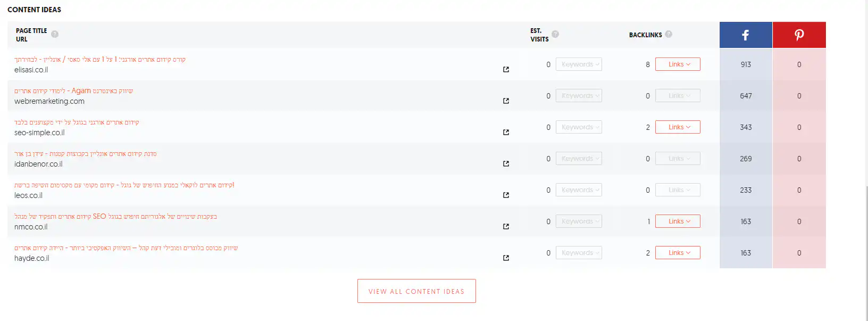The image size is (868, 321).
Task: Expand Links dropdown for hayde.co.il
Action: coord(678,253)
